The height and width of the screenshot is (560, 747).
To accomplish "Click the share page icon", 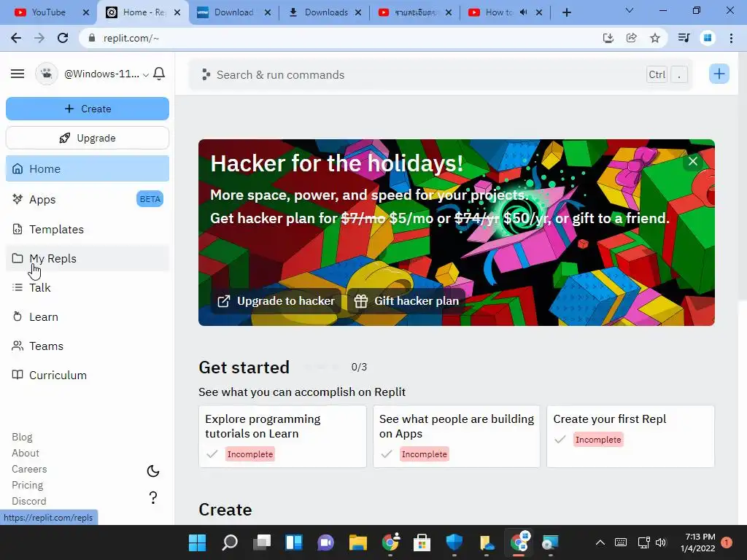I will point(631,38).
